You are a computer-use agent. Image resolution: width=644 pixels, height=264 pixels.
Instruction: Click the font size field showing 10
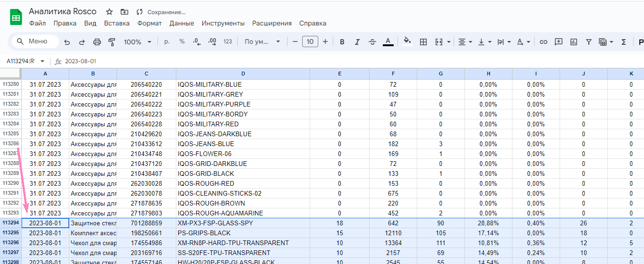tap(310, 41)
